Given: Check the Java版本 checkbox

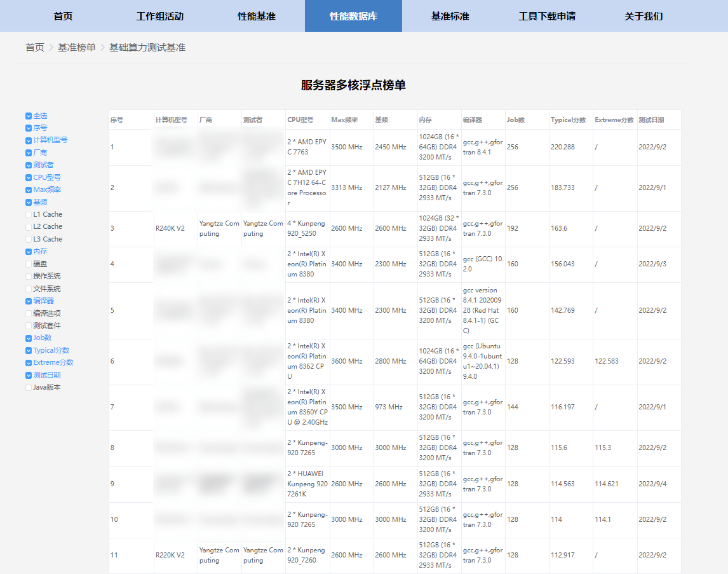Looking at the screenshot, I should tap(29, 387).
